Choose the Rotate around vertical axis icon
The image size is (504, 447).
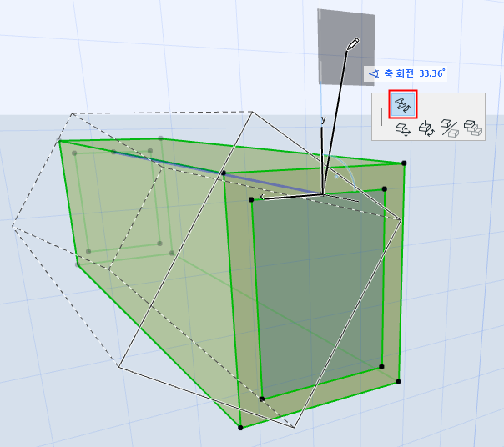pyautogui.click(x=426, y=128)
